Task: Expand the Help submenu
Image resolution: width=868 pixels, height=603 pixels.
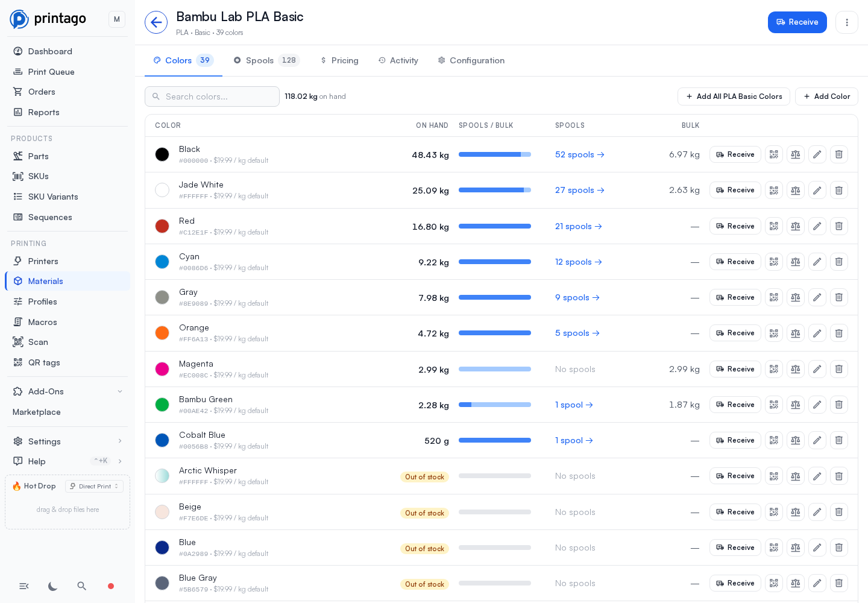Action: (68, 461)
